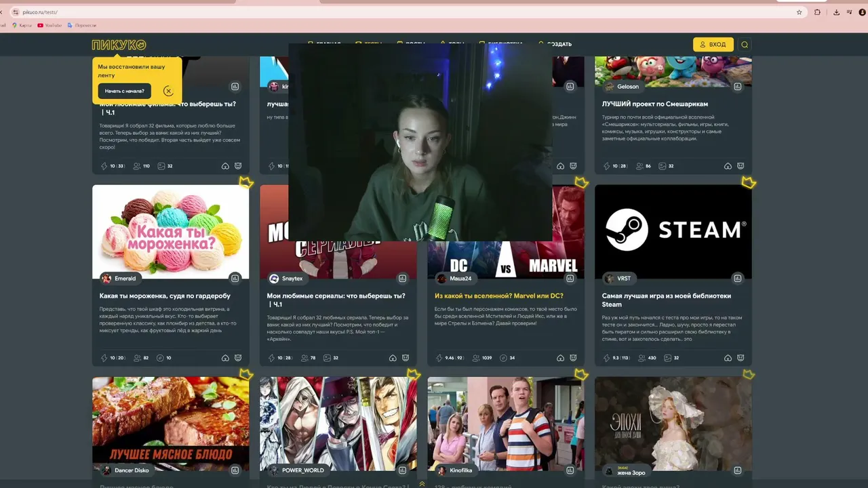Click the address bar with pikuco.ru/tests/

pos(407,12)
